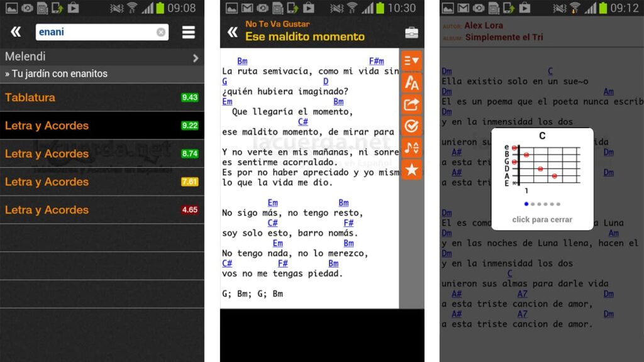This screenshot has width=644, height=362.
Task: Toggle the orange checkmark button
Action: (411, 126)
